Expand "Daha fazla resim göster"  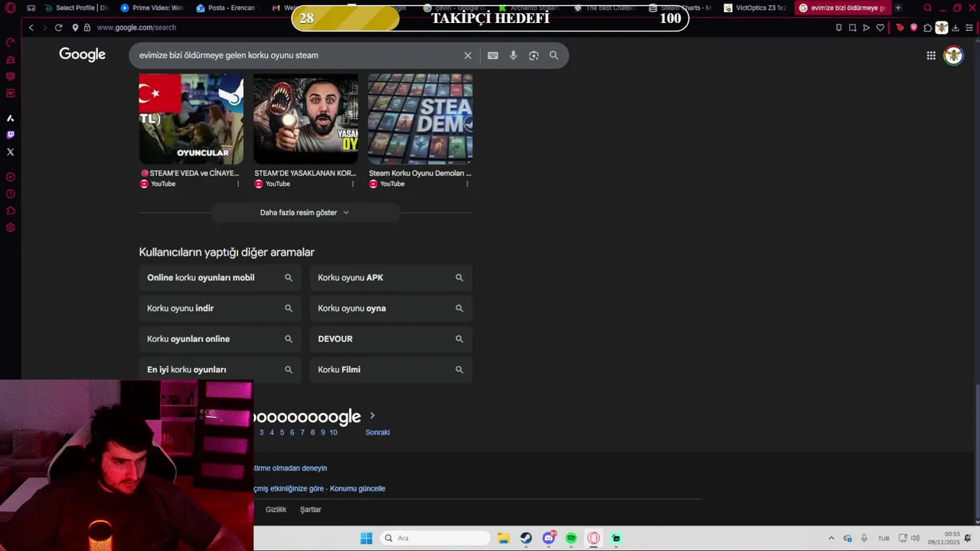point(305,213)
